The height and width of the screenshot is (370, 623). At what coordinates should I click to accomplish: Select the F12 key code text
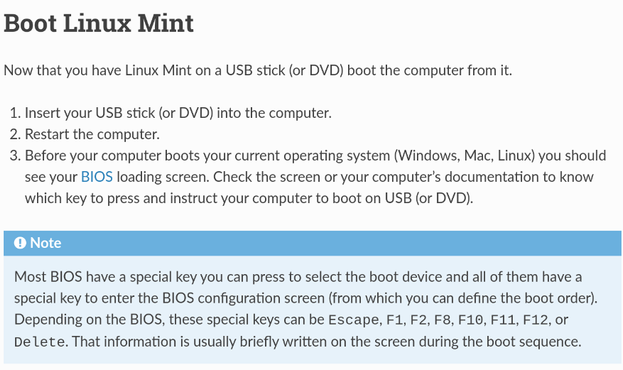(x=535, y=320)
